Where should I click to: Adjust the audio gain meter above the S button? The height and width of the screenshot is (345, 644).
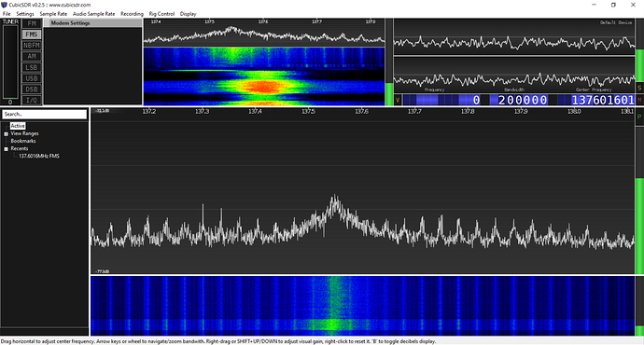coord(639,49)
